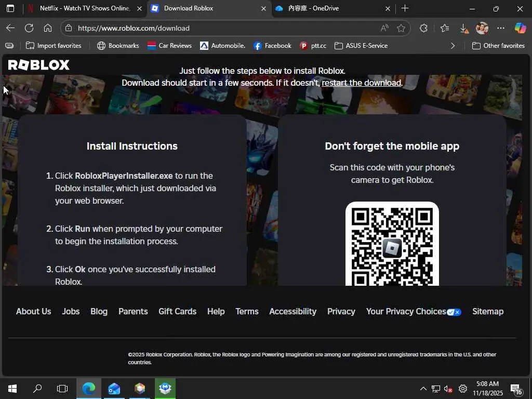532x399 pixels.
Task: Go to the browser home page
Action: [x=48, y=28]
